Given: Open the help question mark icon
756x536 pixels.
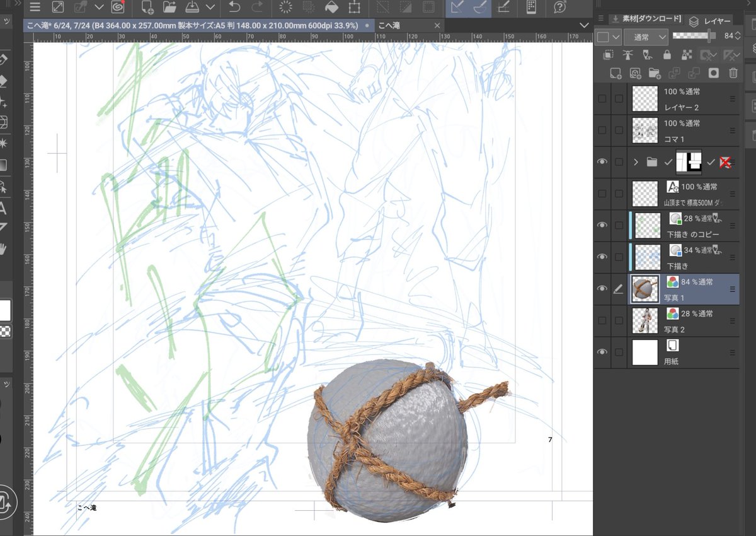Looking at the screenshot, I should [x=560, y=8].
